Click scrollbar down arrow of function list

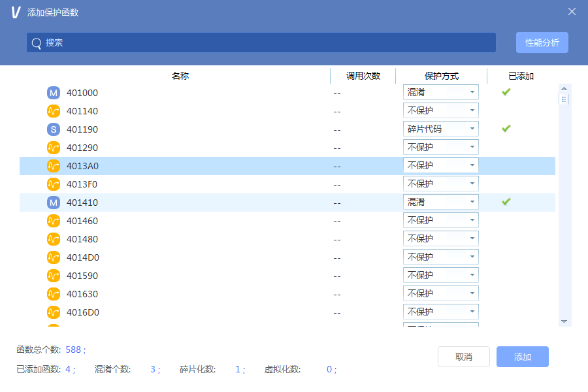[x=564, y=321]
